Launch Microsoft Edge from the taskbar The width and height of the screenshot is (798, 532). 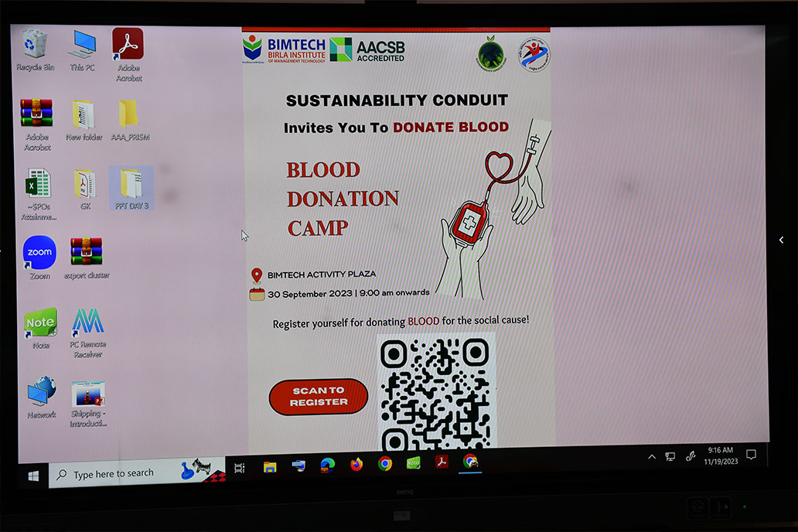[328, 464]
